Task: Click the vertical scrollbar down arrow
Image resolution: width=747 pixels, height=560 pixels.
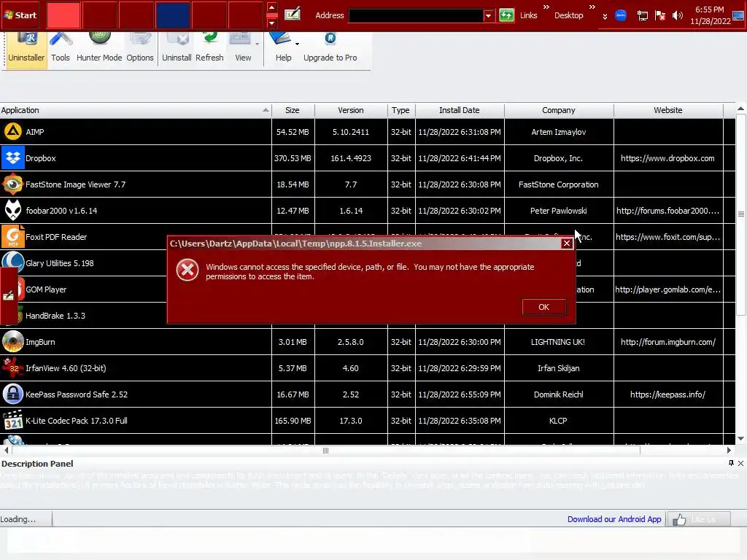Action: 741,438
